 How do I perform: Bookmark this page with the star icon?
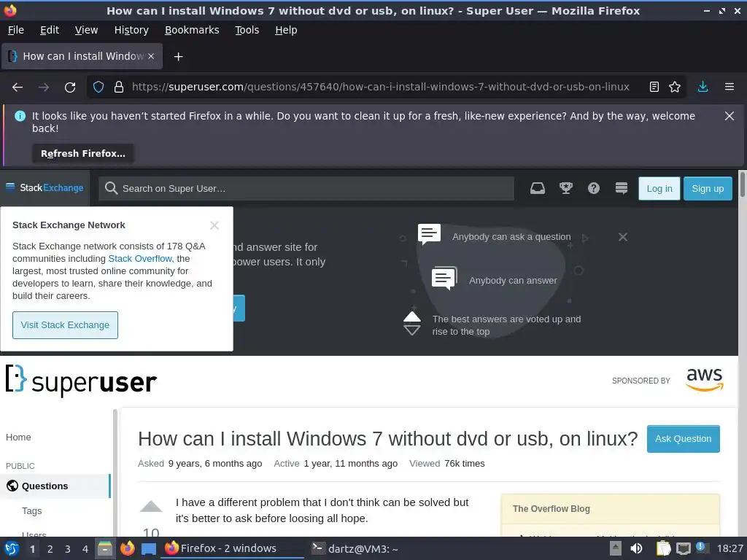point(675,87)
